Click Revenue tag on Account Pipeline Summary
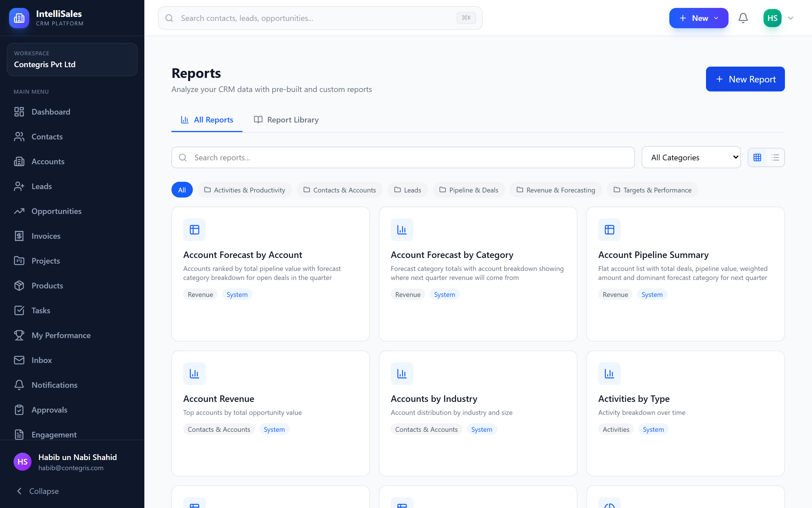812x508 pixels. tap(615, 294)
